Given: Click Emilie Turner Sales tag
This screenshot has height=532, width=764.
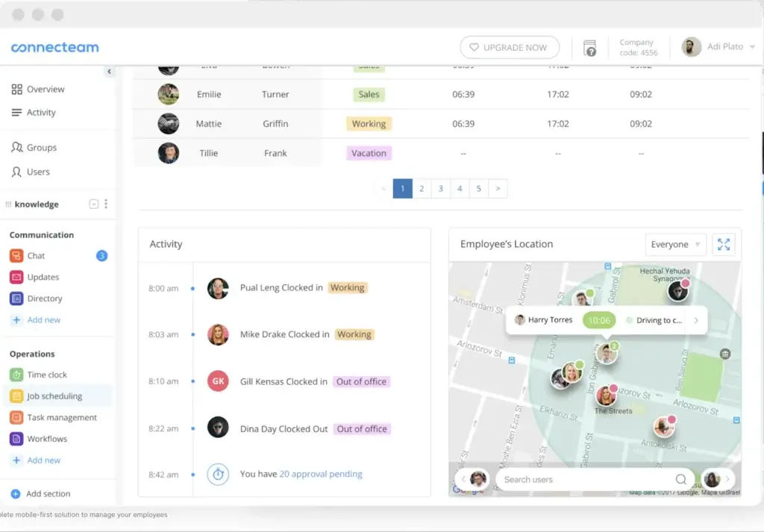Looking at the screenshot, I should click(x=369, y=95).
